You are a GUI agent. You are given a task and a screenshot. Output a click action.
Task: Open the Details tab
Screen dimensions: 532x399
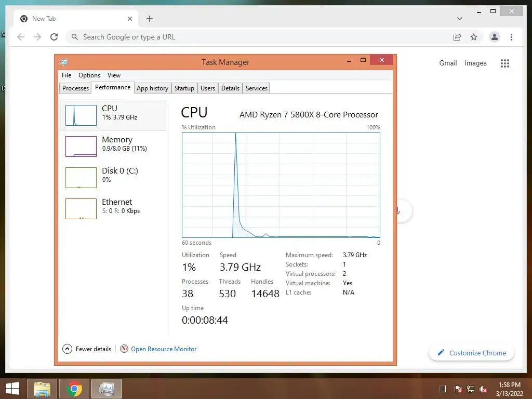click(x=230, y=88)
